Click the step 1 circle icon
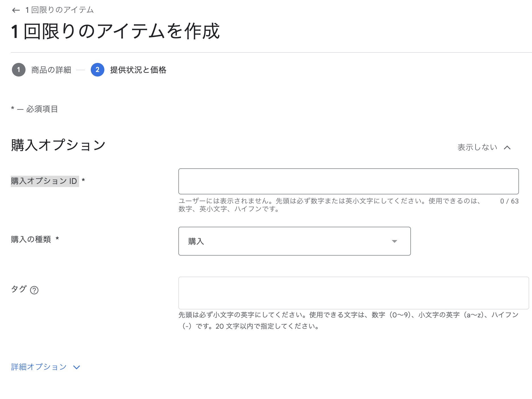 [19, 70]
